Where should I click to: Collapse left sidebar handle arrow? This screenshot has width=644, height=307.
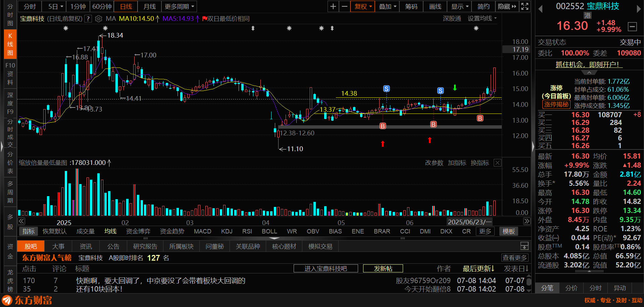pos(2,146)
